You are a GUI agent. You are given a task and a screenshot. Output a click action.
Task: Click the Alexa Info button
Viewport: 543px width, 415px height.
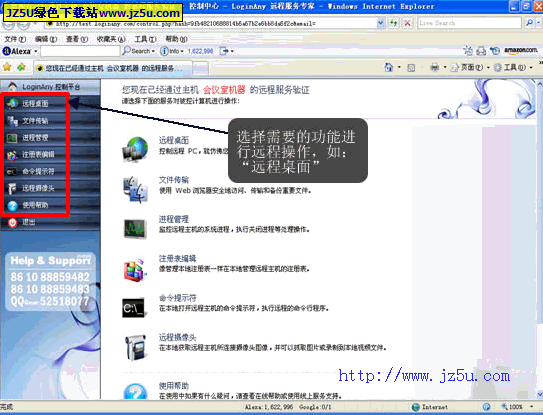tap(171, 51)
